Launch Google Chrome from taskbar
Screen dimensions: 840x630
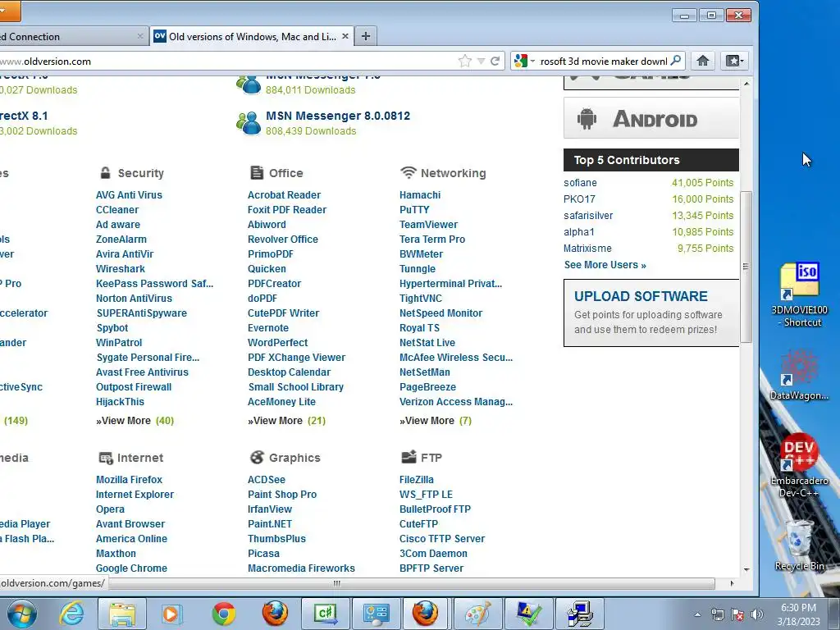coord(224,614)
